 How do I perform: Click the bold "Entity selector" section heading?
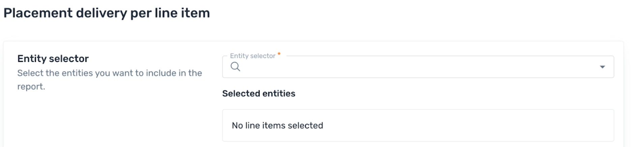(53, 59)
